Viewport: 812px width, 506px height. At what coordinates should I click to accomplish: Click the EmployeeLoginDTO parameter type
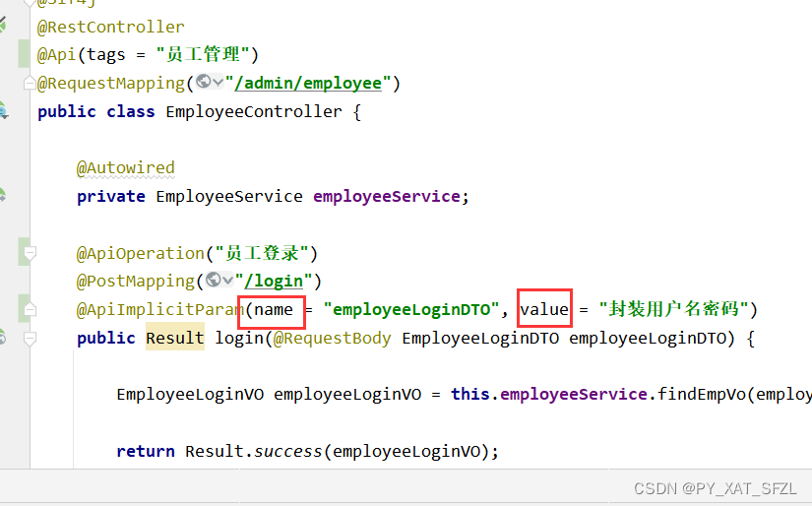pos(480,338)
